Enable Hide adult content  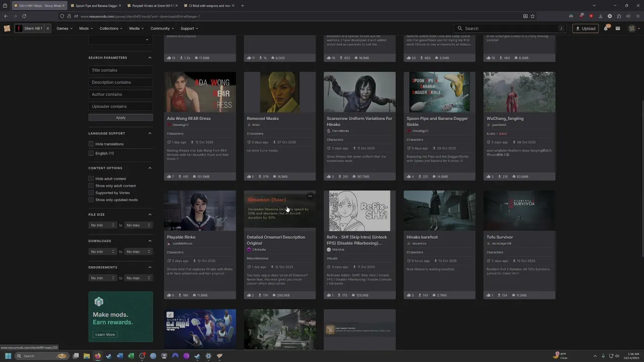[91, 178]
